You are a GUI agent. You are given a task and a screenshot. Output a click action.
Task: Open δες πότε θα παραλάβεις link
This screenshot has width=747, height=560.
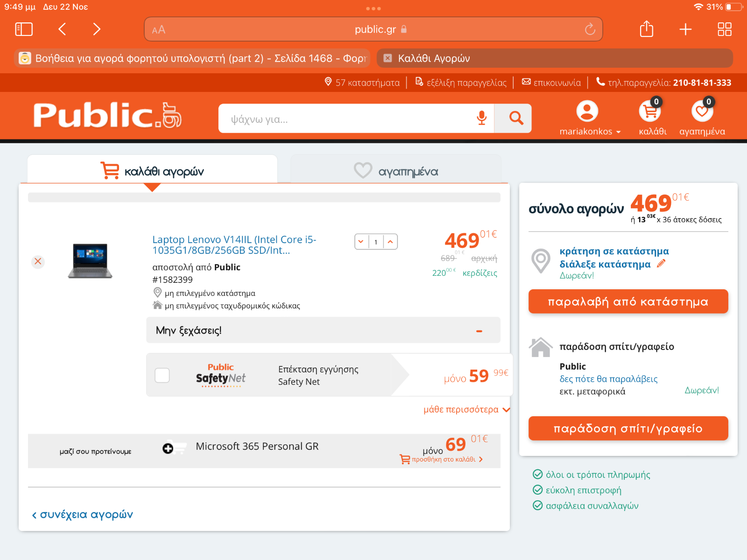tap(608, 379)
